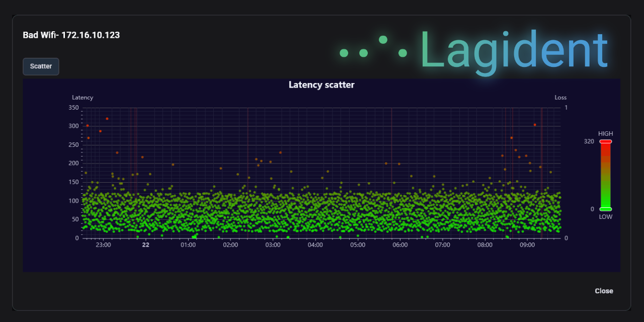The height and width of the screenshot is (322, 644).
Task: Click the HIGH label above the latency legend
Action: (x=605, y=133)
